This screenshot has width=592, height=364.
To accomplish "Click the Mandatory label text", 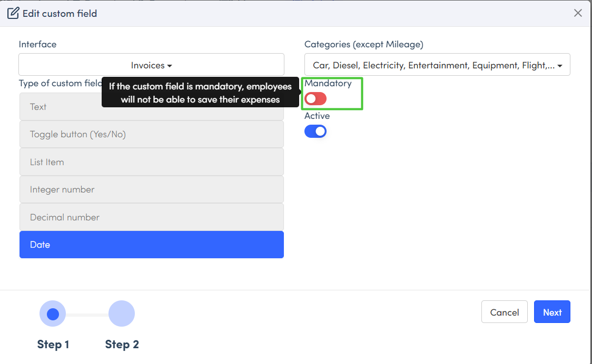I will coord(328,83).
